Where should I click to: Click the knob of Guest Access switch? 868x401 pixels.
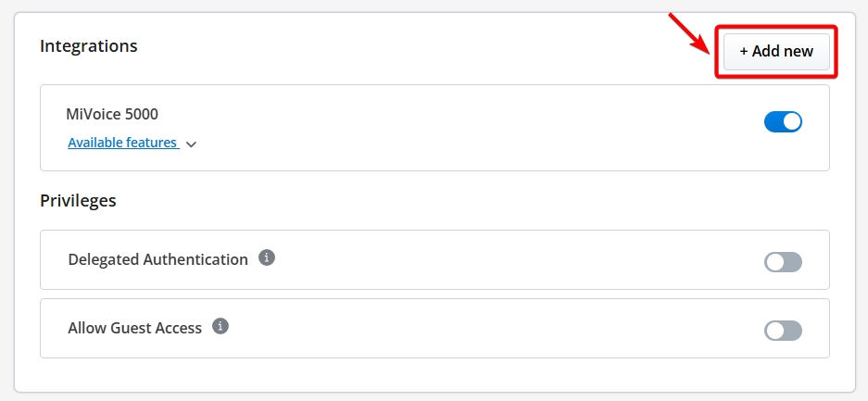coord(774,331)
